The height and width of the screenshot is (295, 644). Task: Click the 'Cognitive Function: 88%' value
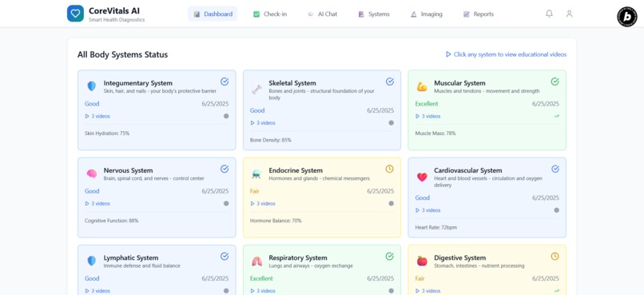tap(112, 221)
